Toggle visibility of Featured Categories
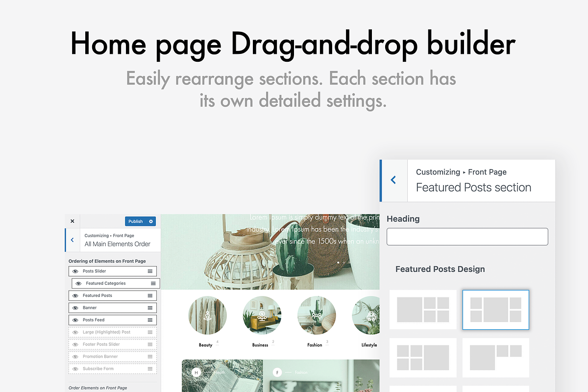588x392 pixels. (x=78, y=283)
